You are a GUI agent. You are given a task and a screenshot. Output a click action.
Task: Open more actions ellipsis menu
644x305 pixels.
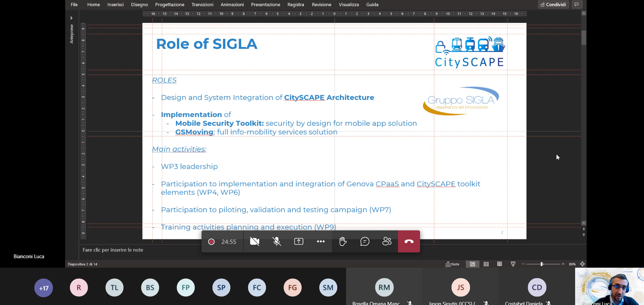(x=321, y=242)
